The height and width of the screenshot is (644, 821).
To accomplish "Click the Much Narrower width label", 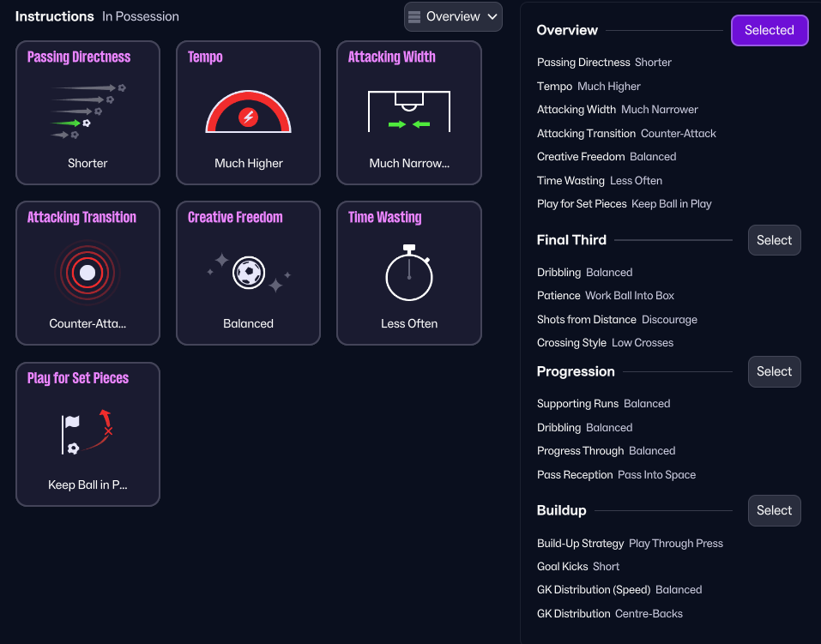I will point(408,163).
